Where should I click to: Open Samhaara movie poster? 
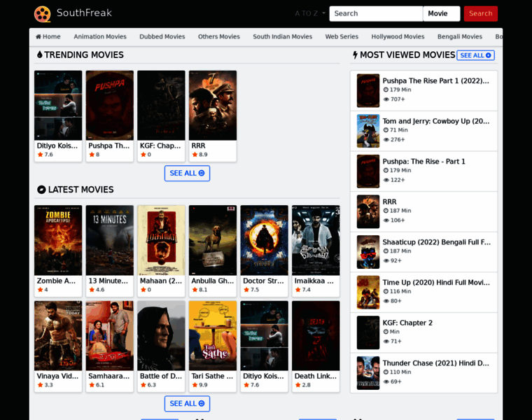110,336
